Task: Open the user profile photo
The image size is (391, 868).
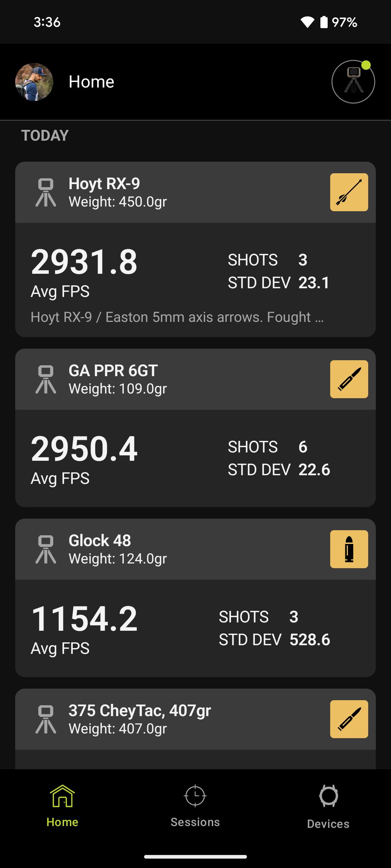Action: click(34, 82)
